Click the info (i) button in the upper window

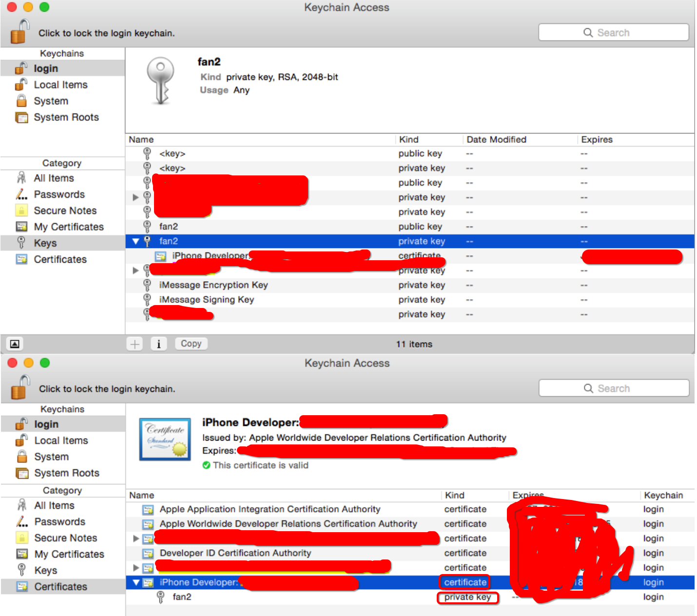click(x=158, y=344)
